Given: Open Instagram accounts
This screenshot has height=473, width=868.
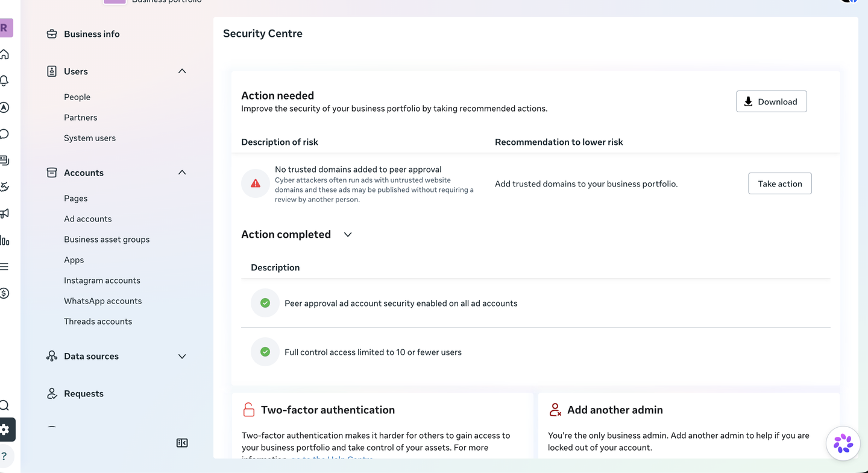Looking at the screenshot, I should click(102, 281).
